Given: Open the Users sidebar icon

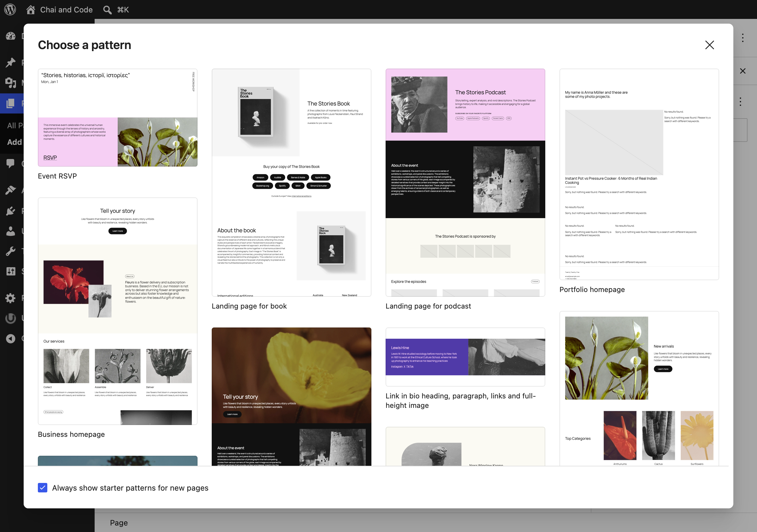Looking at the screenshot, I should point(11,231).
